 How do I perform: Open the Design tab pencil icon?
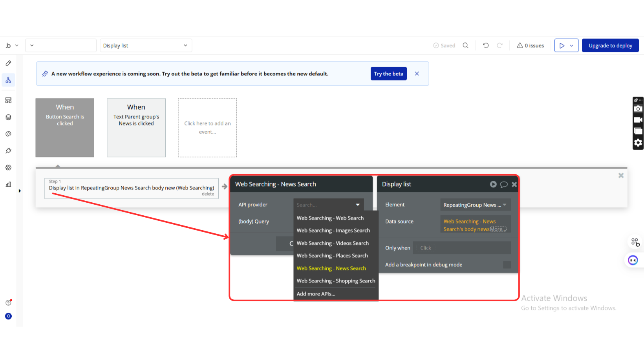click(8, 63)
